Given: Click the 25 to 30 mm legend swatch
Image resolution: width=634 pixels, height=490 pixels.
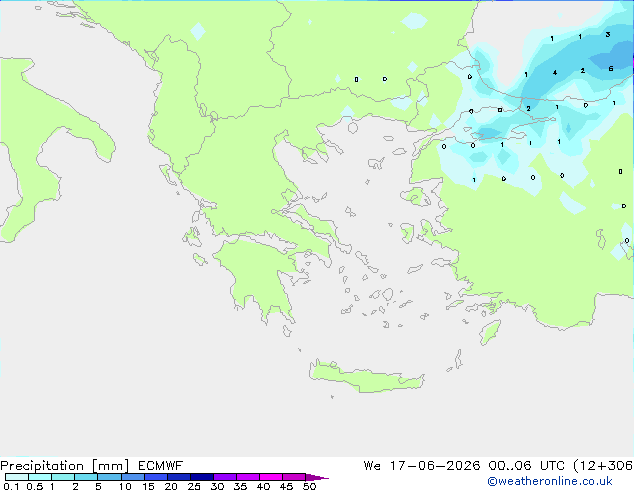Looking at the screenshot, I should tap(202, 477).
